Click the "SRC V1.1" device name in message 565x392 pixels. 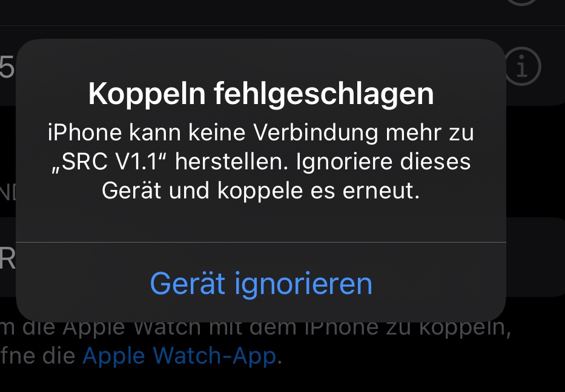[110, 162]
